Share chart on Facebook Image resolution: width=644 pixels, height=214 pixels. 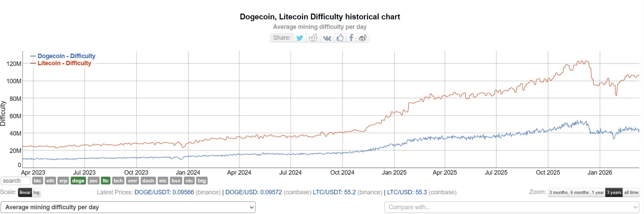(x=351, y=38)
